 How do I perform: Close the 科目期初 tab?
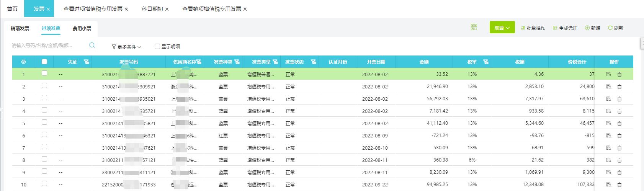[x=167, y=9]
